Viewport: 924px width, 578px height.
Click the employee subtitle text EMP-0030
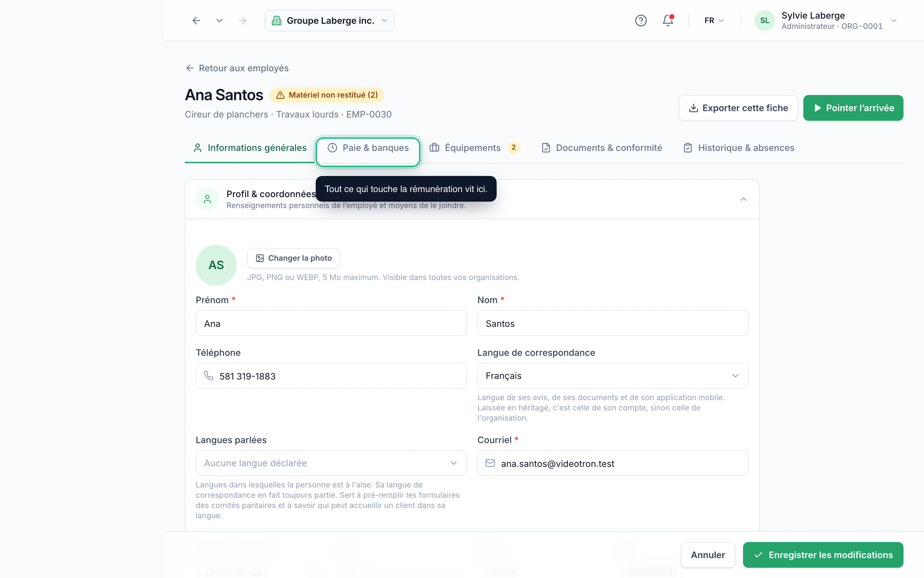(369, 114)
